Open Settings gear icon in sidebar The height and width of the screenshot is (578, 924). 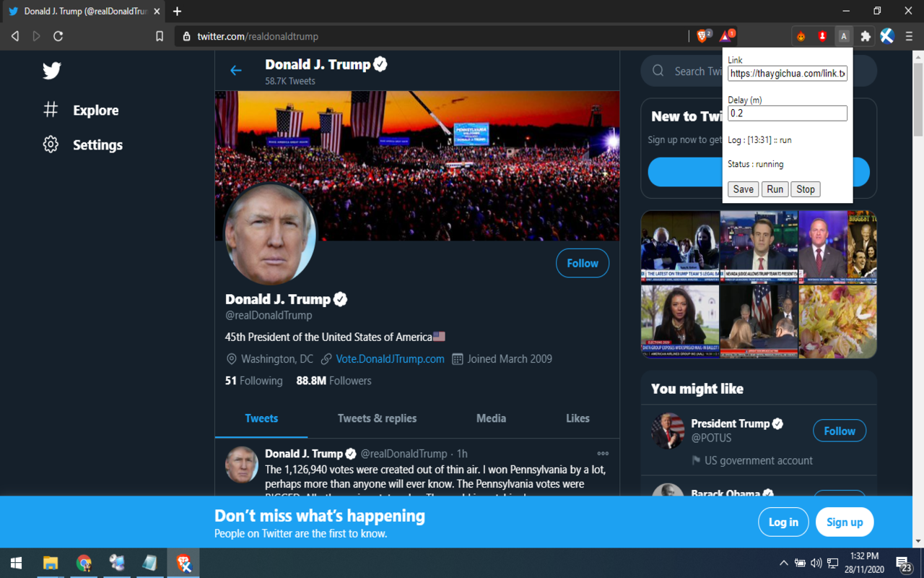tap(51, 144)
